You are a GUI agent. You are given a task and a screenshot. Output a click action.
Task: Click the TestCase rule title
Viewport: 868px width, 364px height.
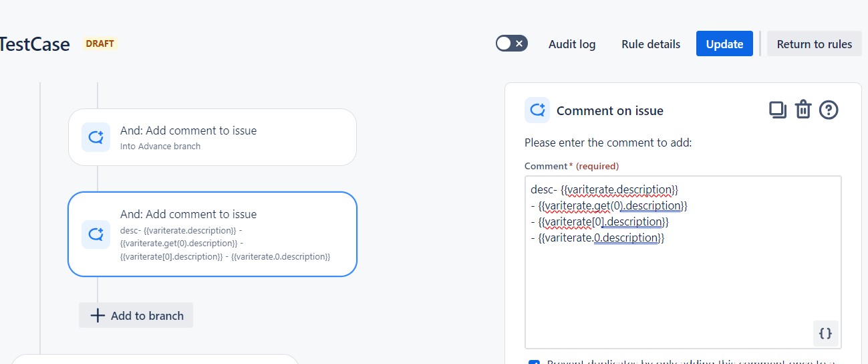point(35,44)
